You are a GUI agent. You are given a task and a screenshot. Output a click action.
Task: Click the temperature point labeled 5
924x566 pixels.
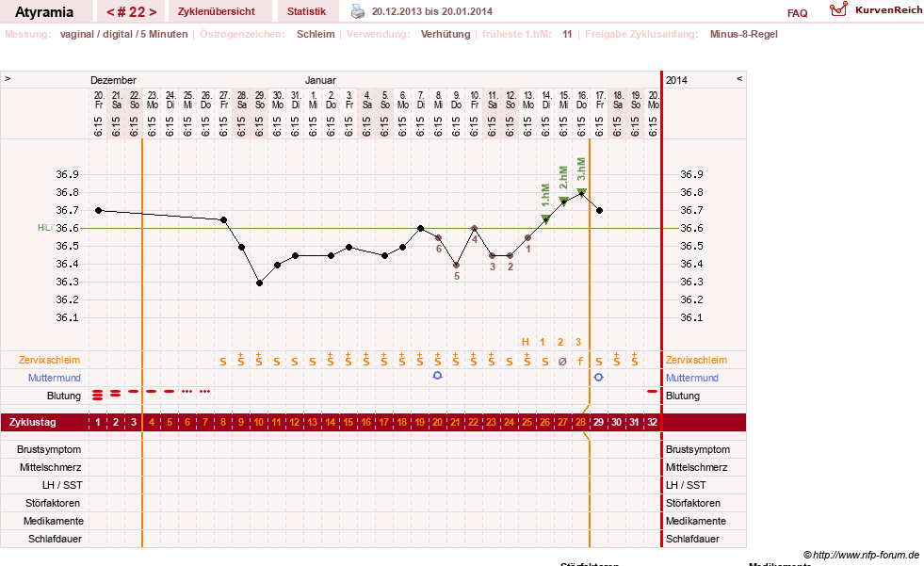(x=456, y=265)
